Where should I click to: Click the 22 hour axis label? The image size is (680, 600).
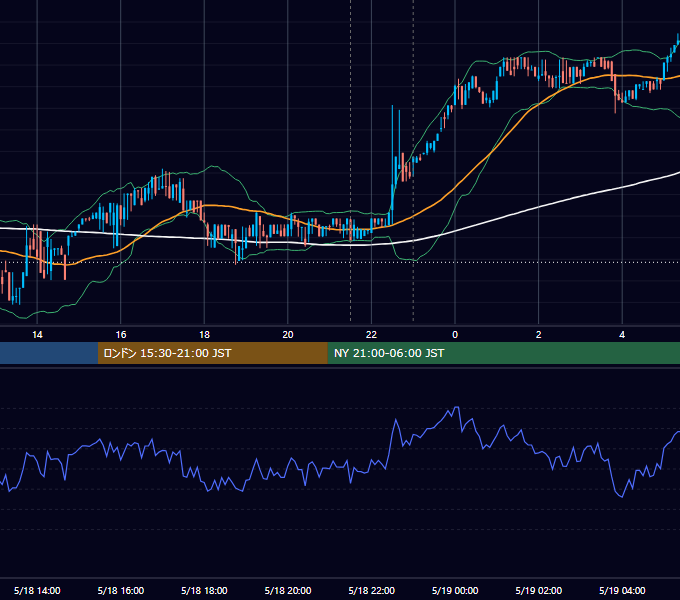[x=371, y=335]
